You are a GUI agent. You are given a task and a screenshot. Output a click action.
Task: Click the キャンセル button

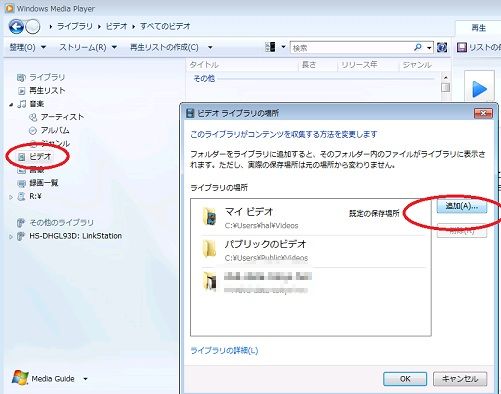460,379
